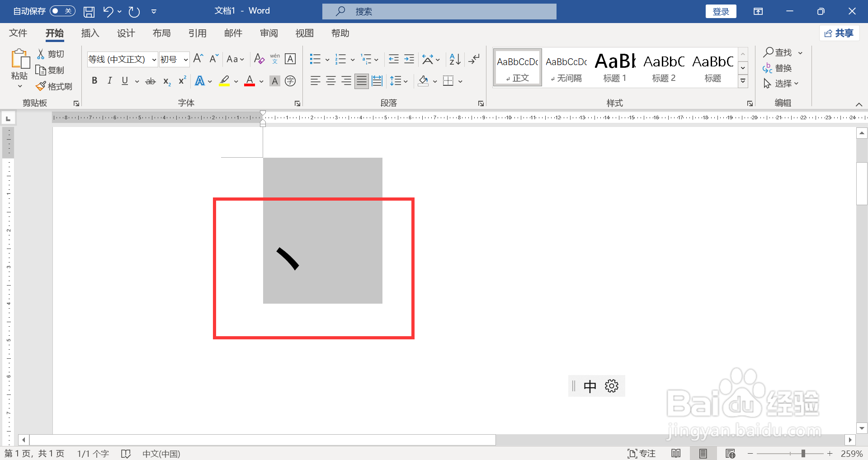Click Focus mode (专注) button
868x460 pixels.
642,453
